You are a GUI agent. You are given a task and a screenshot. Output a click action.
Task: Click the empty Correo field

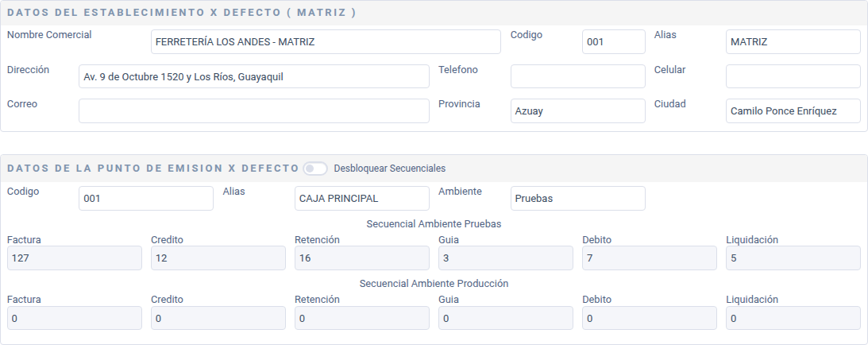[x=253, y=110]
